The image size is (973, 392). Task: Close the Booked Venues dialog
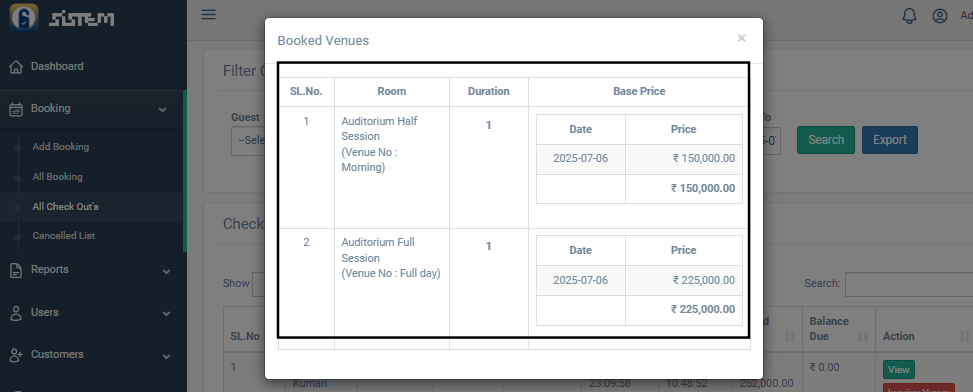tap(741, 38)
